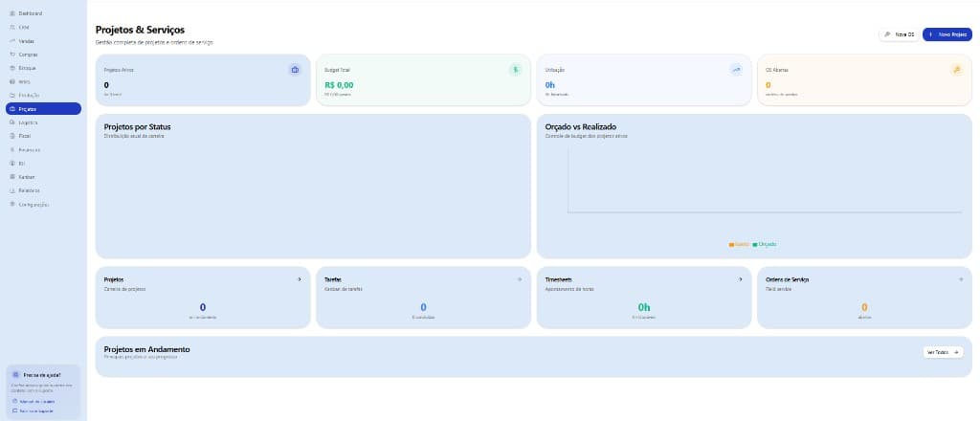
Task: Click the trend icon on Utilização card
Action: coord(736,69)
